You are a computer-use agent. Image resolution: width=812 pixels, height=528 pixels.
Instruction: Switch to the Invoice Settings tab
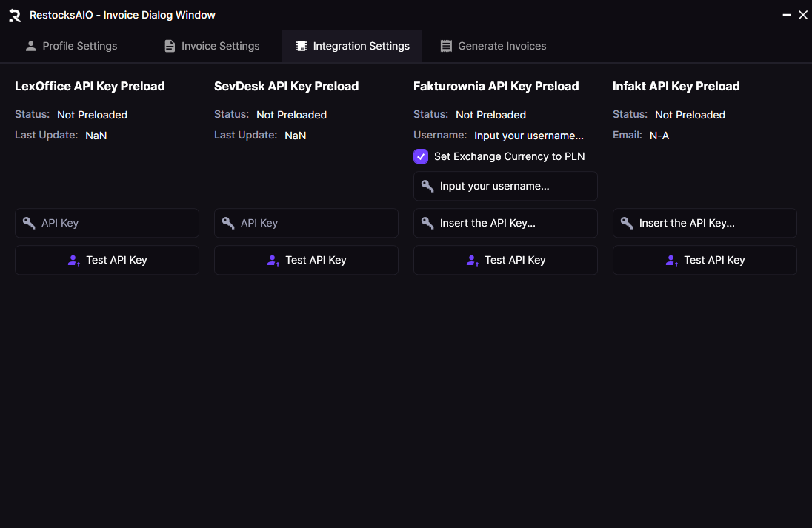[x=212, y=46]
